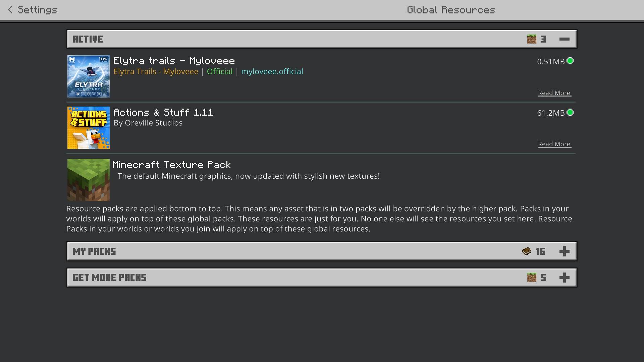
Task: Click the 0.51MB size label
Action: (x=551, y=62)
